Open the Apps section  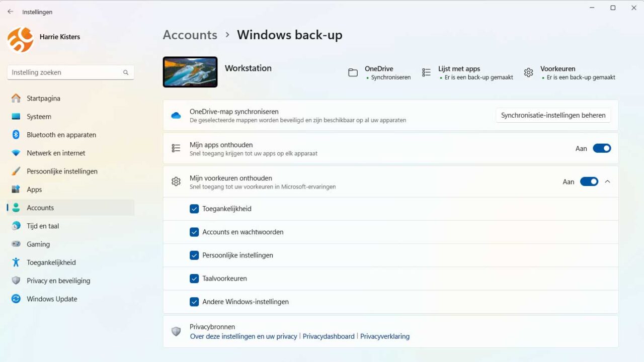pyautogui.click(x=34, y=189)
